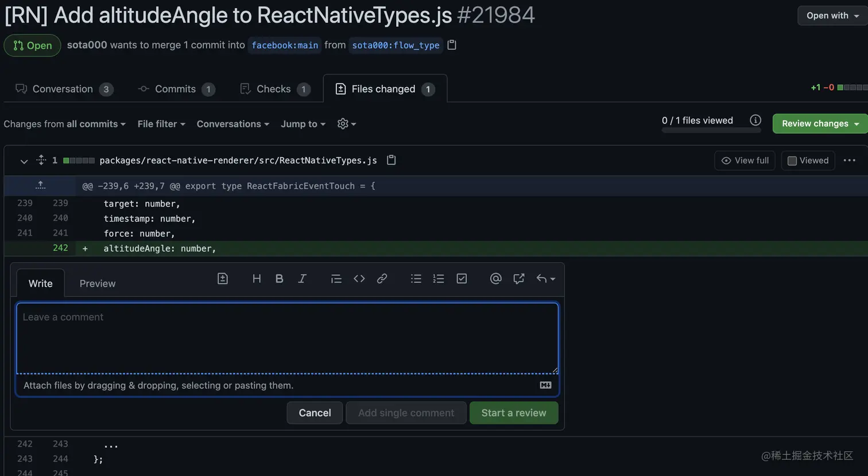The width and height of the screenshot is (868, 476).
Task: Switch to the Conversation tab
Action: pyautogui.click(x=64, y=89)
